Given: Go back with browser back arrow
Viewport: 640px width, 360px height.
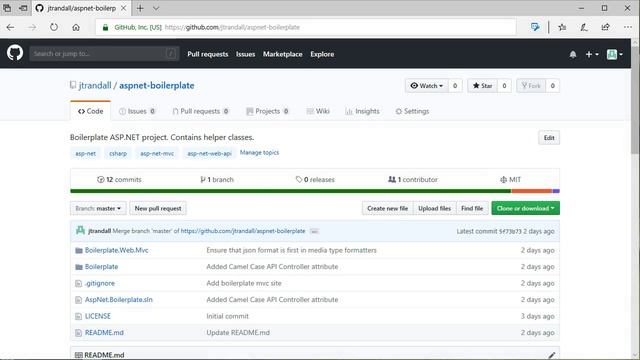Looking at the screenshot, I should [11, 27].
